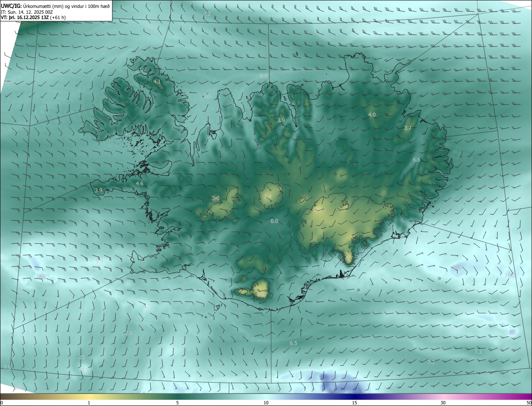Click the 6.6 value in east Iceland
Screen dimensions: 532x406
tap(416, 159)
